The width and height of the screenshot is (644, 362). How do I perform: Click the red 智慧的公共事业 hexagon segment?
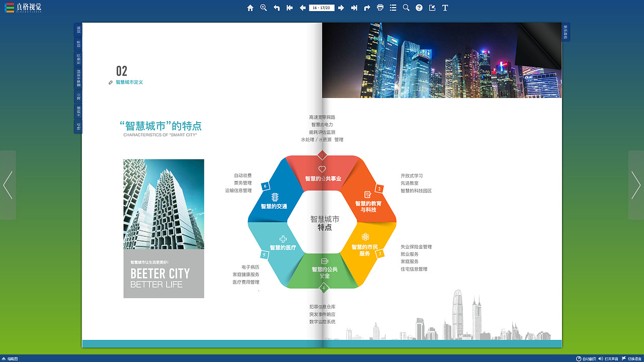tap(323, 173)
